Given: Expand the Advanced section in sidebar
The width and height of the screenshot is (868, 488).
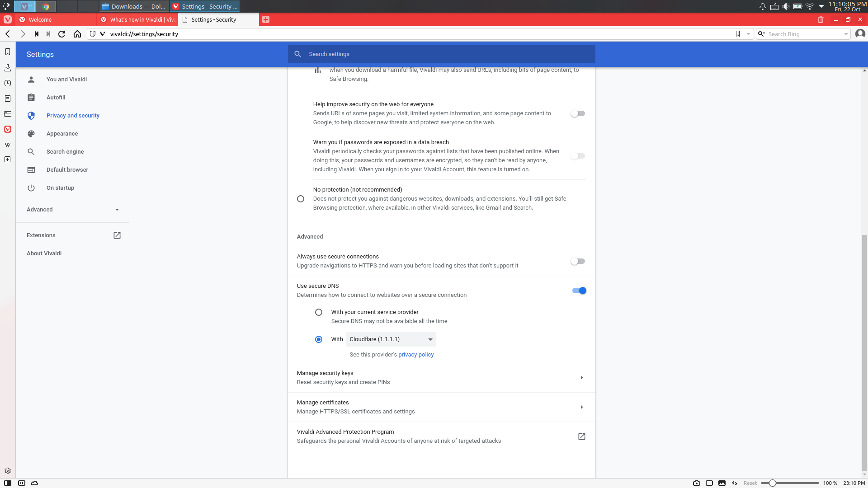Looking at the screenshot, I should pyautogui.click(x=73, y=210).
